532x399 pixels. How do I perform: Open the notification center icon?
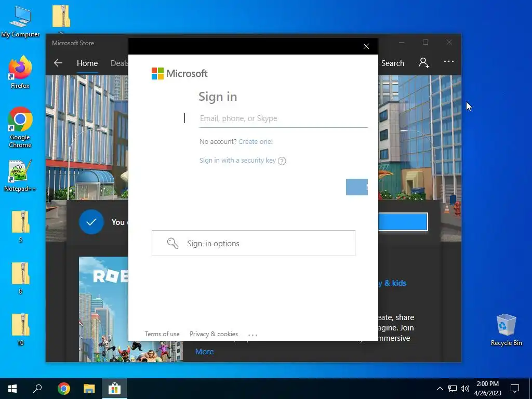tap(515, 389)
